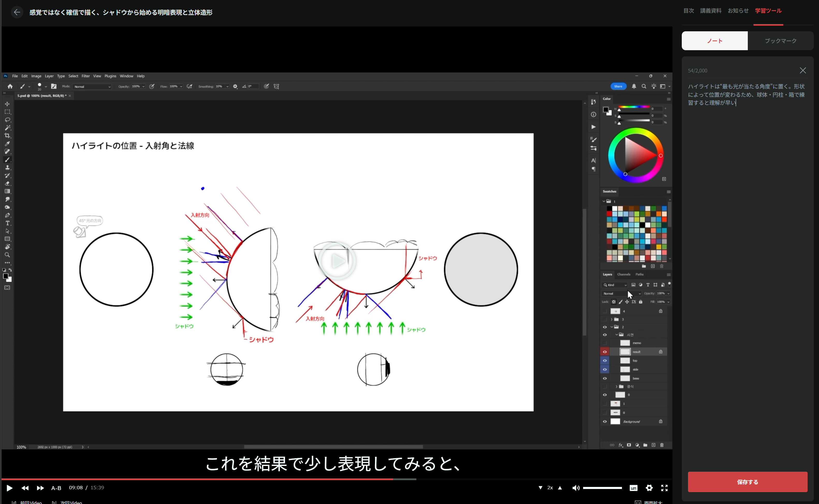Add a layer mask from Layers panel bottom

point(629,445)
